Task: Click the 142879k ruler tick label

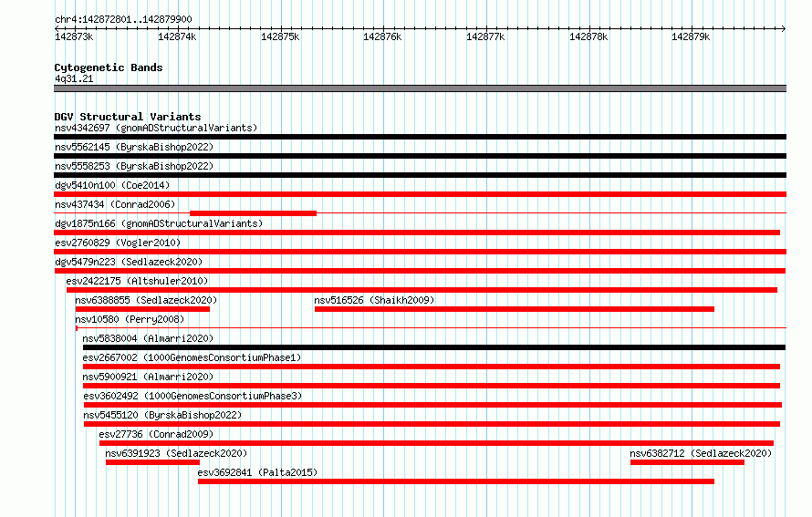Action: point(691,36)
